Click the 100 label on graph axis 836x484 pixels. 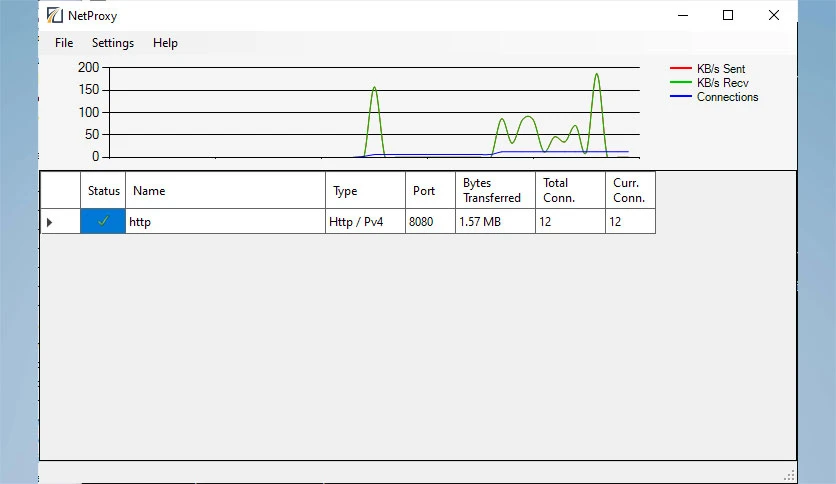pos(89,112)
